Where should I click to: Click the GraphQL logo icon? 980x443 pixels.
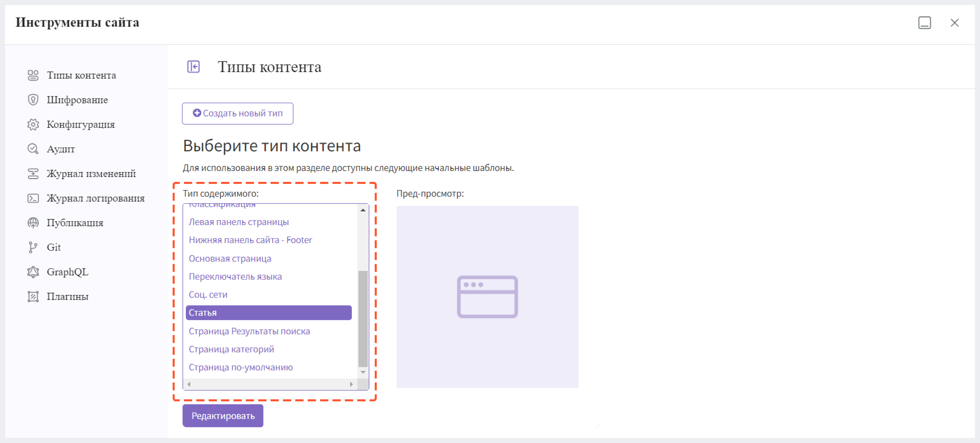pos(33,272)
